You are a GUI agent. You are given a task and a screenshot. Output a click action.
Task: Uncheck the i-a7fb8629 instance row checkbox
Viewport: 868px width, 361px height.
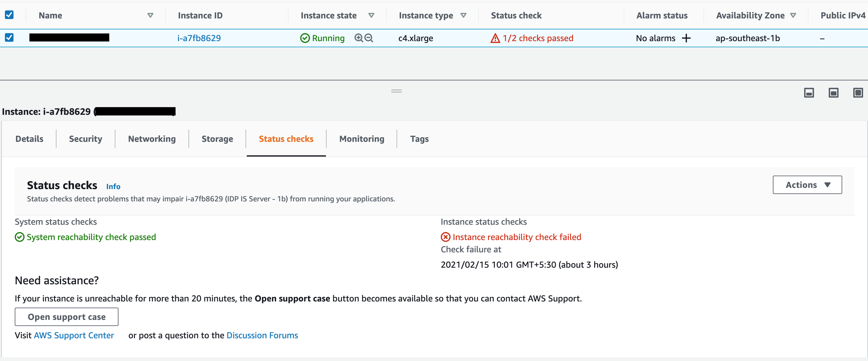point(9,37)
